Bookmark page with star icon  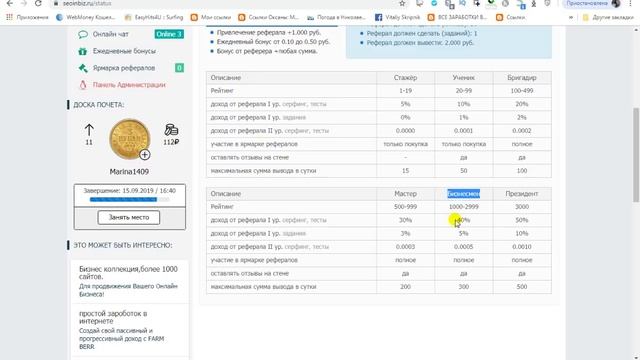pyautogui.click(x=402, y=3)
